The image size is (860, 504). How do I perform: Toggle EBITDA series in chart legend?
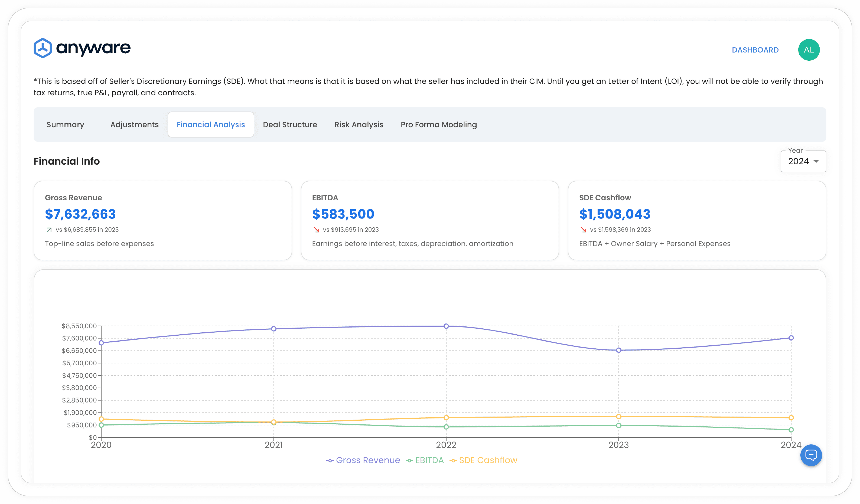(x=425, y=460)
